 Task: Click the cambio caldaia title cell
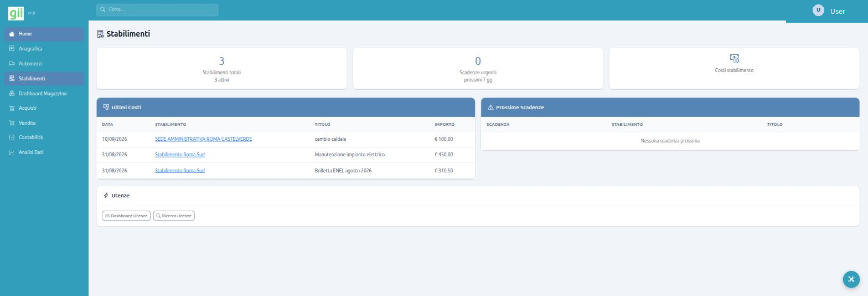pyautogui.click(x=330, y=139)
